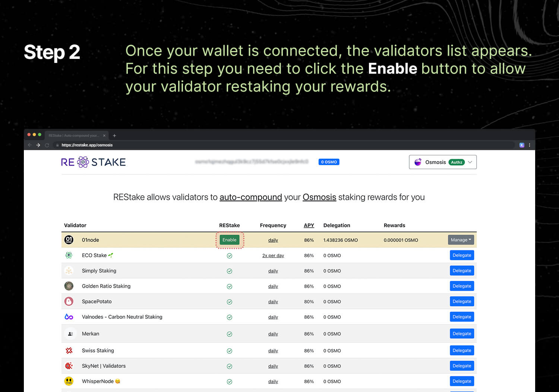Click the 80% APY value for SpacePotato
Viewport: 559px width, 392px height.
[x=309, y=302]
